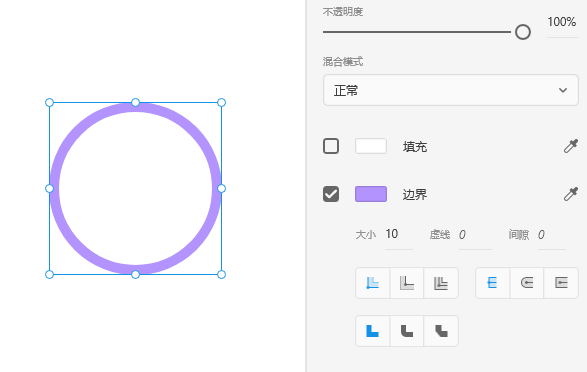Click the 边界 label text
587x372 pixels.
(415, 195)
